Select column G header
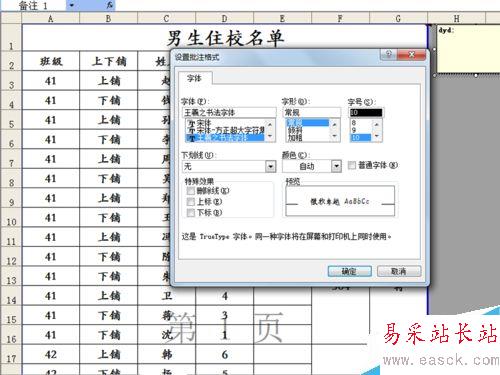This screenshot has width=500, height=375. pyautogui.click(x=398, y=18)
